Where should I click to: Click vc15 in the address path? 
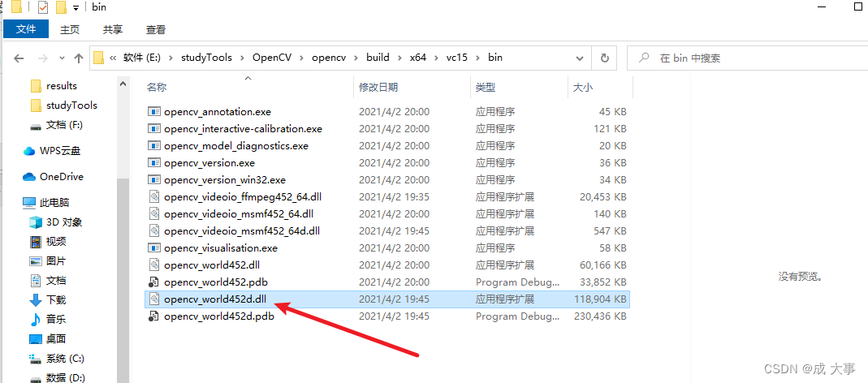click(x=457, y=57)
